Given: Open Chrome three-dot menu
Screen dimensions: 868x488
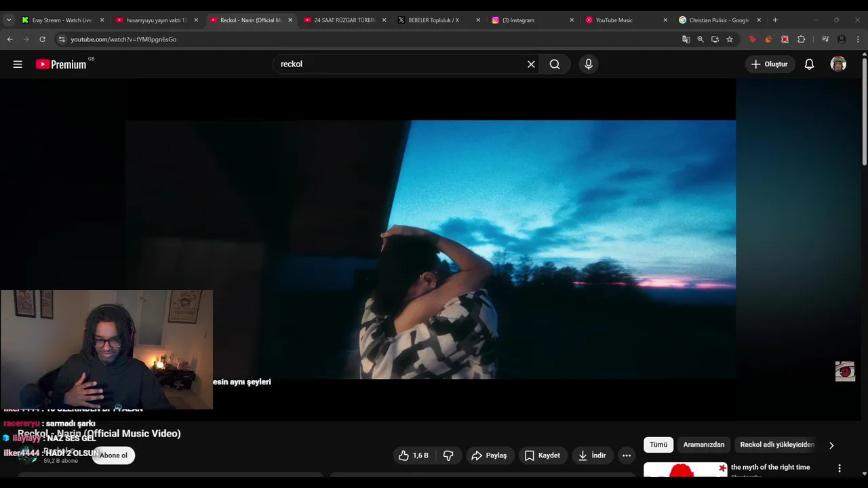Looking at the screenshot, I should point(858,39).
